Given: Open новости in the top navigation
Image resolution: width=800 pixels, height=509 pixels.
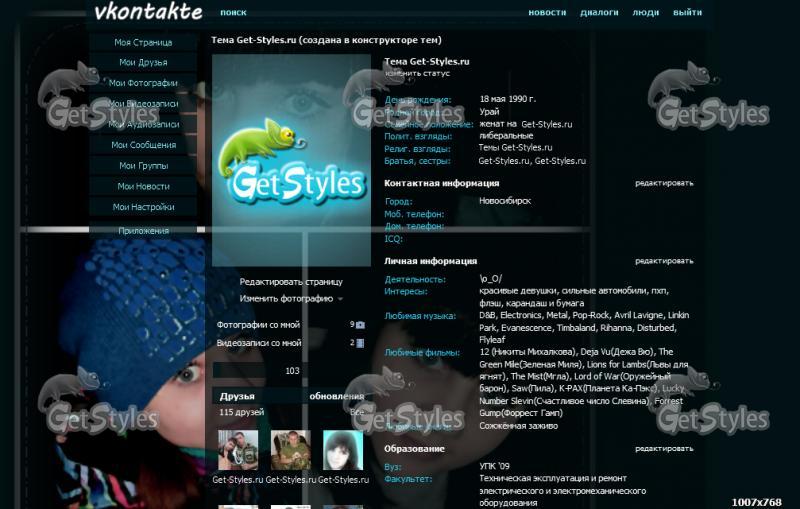Looking at the screenshot, I should (x=547, y=12).
